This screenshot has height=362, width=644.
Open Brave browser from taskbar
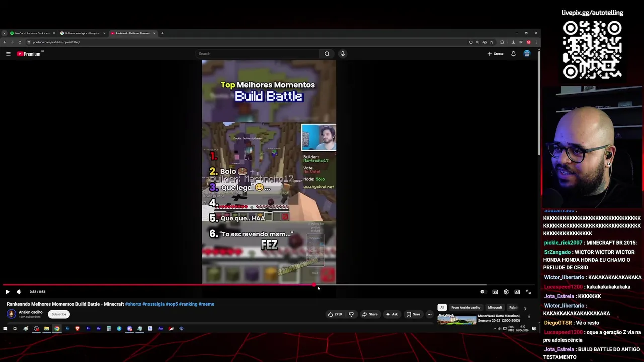point(77,329)
